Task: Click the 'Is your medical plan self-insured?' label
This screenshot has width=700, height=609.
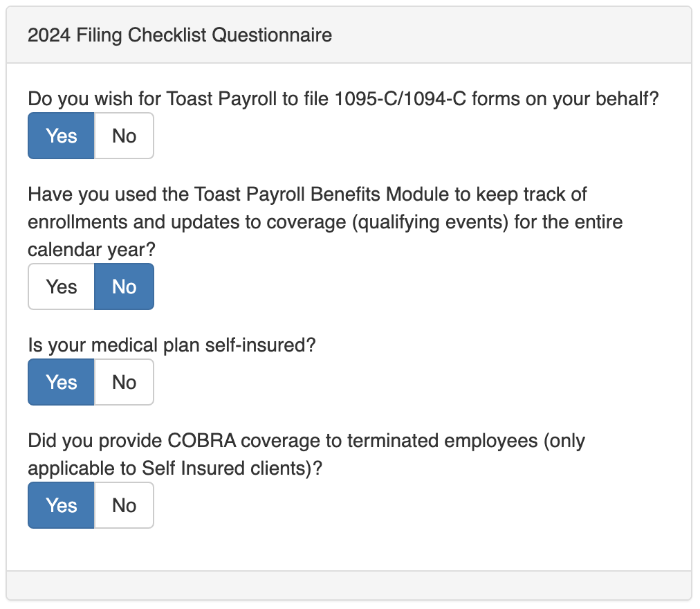Action: [x=172, y=345]
